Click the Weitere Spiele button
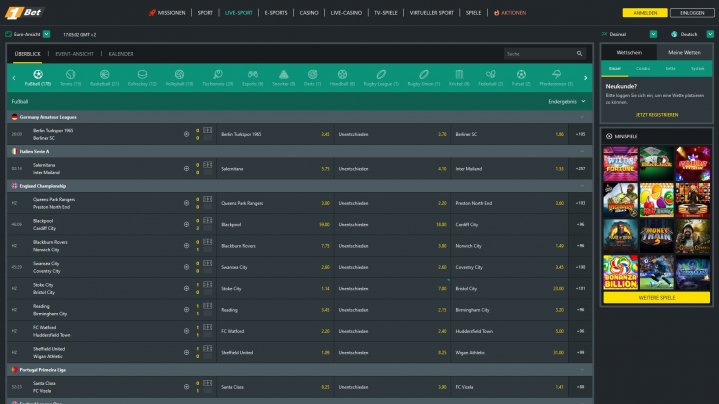Screen dimensions: 719x404 tap(657, 298)
